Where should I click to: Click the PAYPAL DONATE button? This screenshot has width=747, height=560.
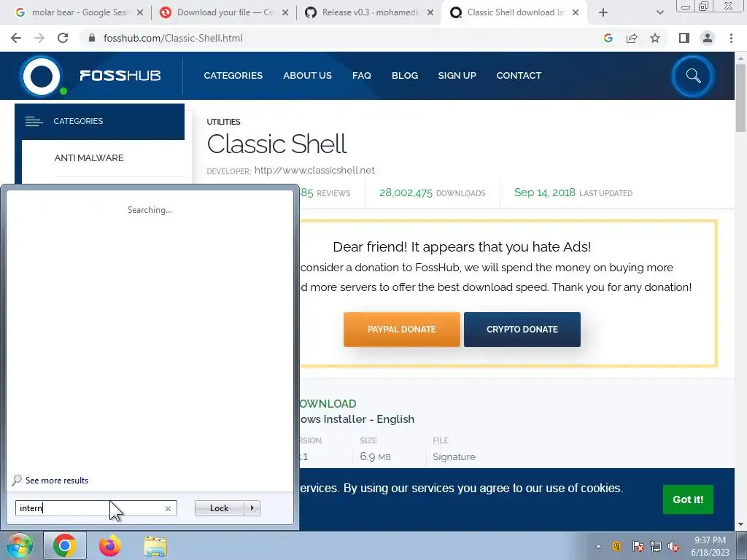[x=402, y=330]
